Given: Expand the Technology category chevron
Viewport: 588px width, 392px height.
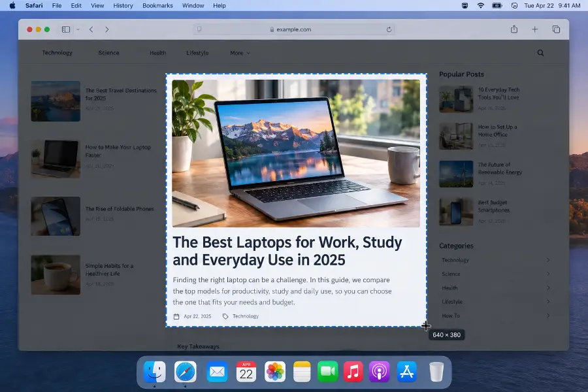Looking at the screenshot, I should pos(548,260).
